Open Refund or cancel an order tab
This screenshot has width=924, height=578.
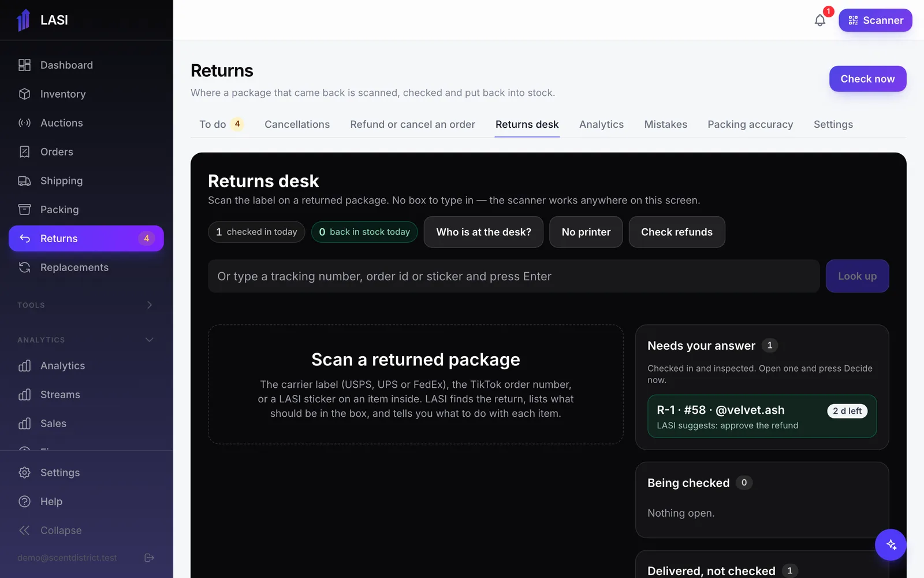coord(412,124)
